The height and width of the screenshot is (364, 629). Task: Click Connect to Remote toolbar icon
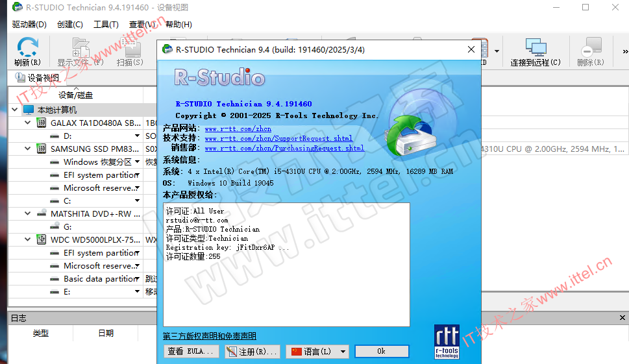click(536, 47)
